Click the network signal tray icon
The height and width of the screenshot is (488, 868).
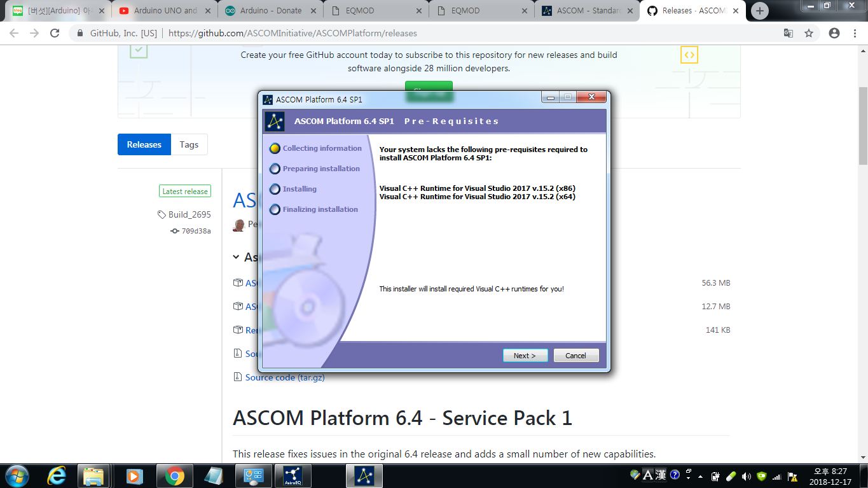coord(776,476)
